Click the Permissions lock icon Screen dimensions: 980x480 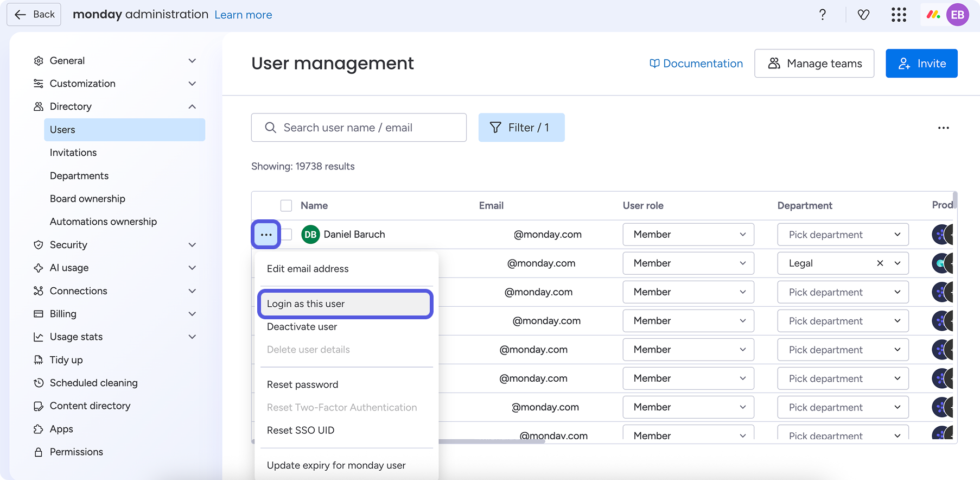click(39, 452)
